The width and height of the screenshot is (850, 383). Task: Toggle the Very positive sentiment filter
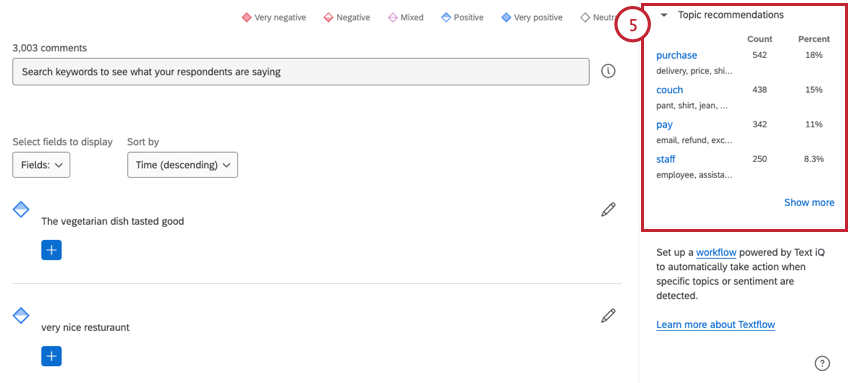[x=532, y=17]
